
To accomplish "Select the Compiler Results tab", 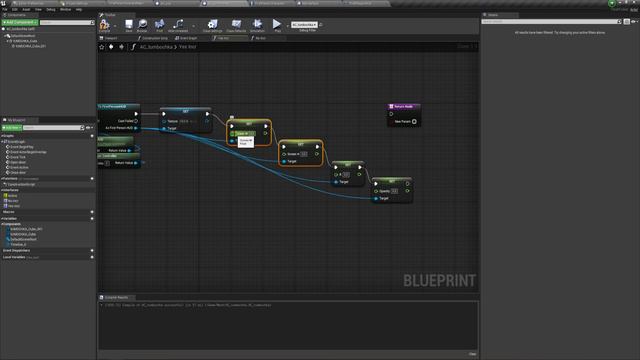I will click(116, 298).
